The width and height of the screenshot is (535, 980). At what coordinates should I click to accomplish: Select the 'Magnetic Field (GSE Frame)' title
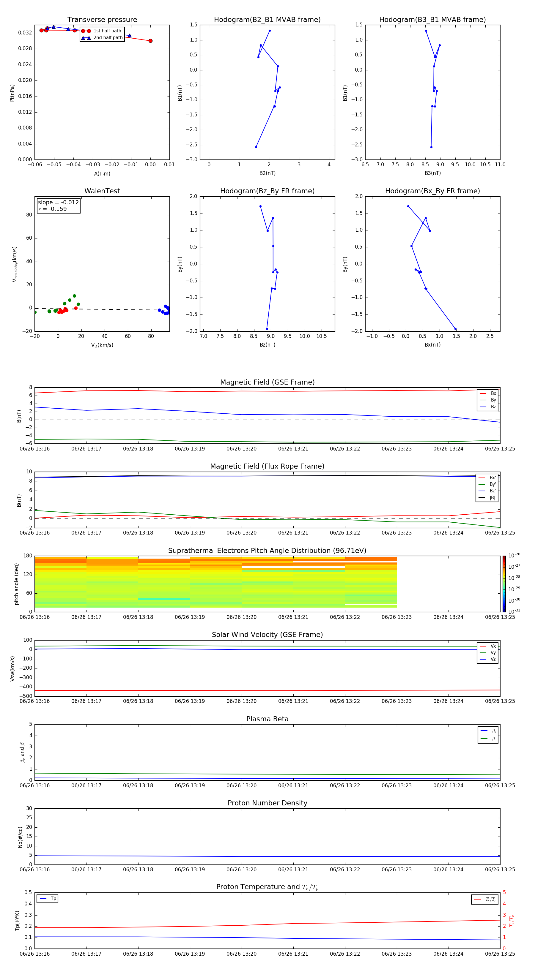267,382
